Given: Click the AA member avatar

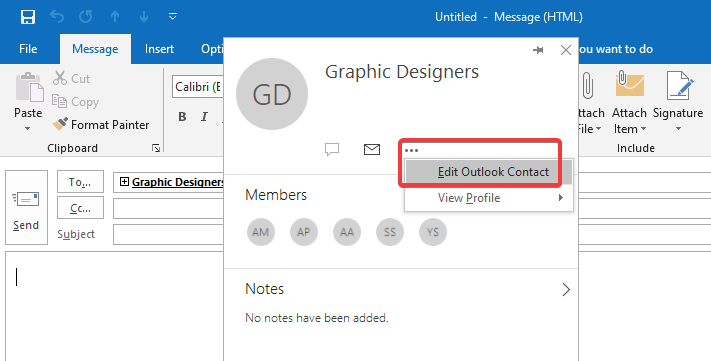Looking at the screenshot, I should click(347, 232).
